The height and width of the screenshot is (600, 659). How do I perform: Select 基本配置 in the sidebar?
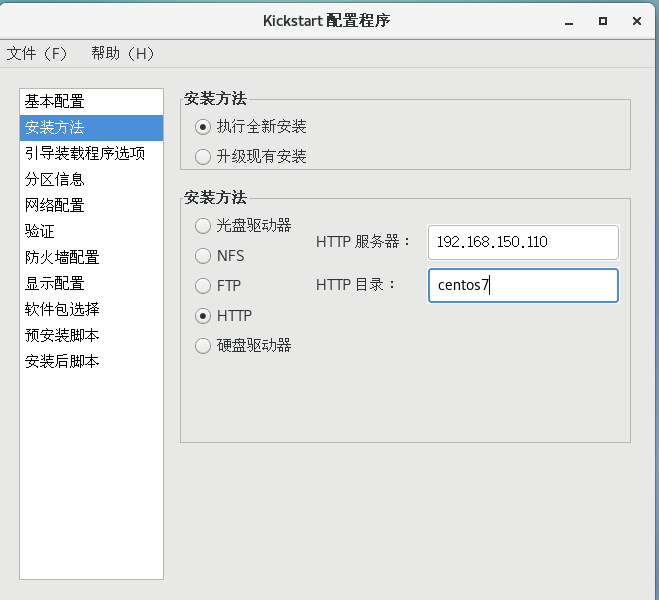coord(91,102)
